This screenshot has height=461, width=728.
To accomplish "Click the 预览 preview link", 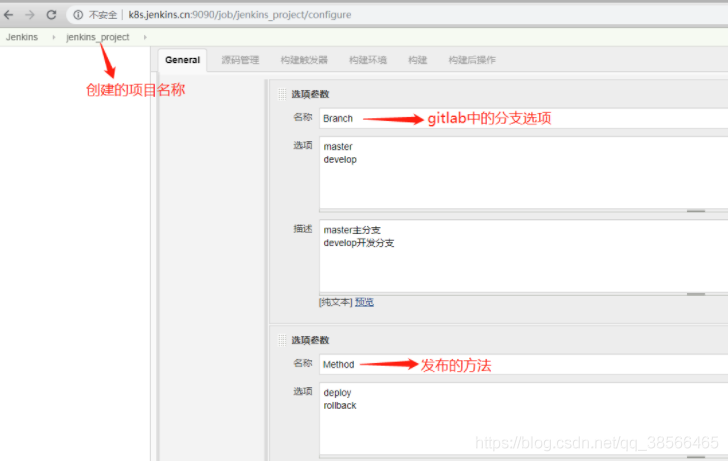I will tap(364, 302).
